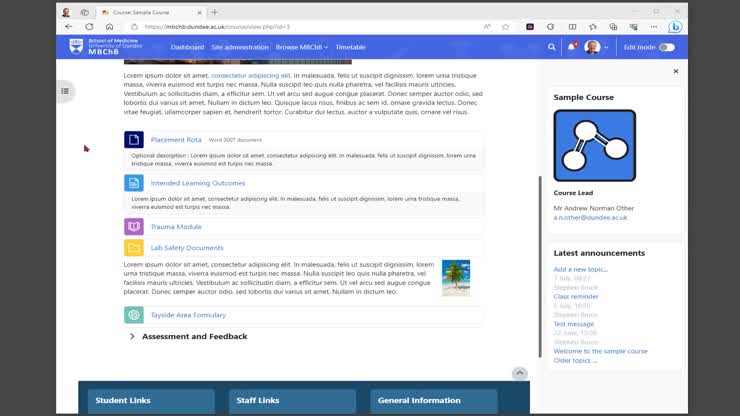The image size is (740, 416).
Task: Reload the course page
Action: (89, 27)
